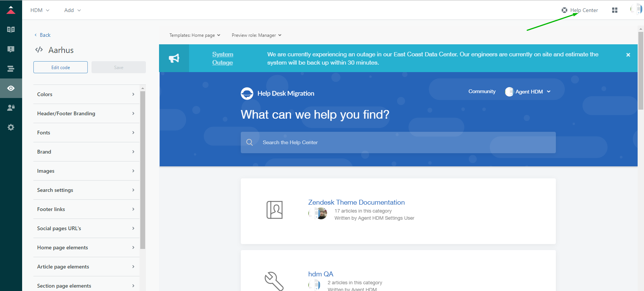
Task: Open the Zendesk products grid icon
Action: [614, 10]
